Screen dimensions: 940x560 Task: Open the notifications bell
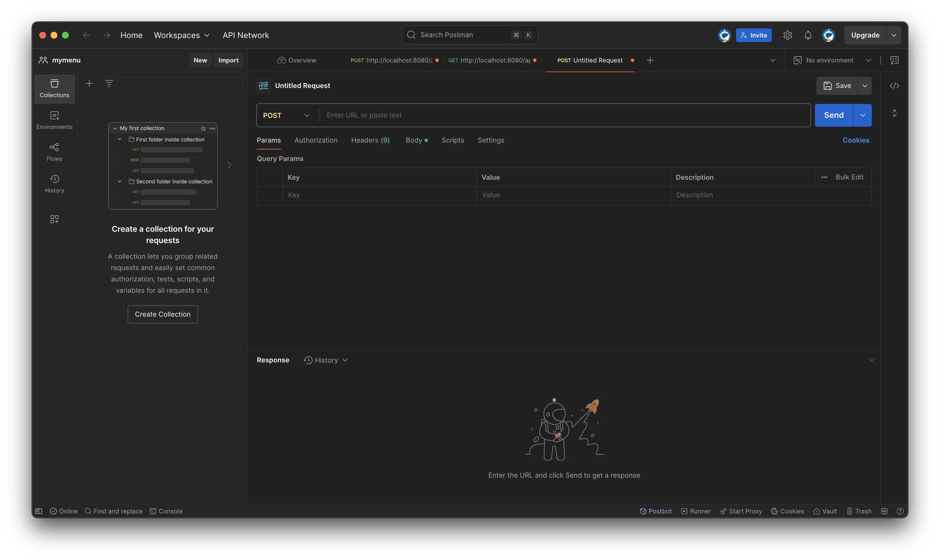coord(808,35)
